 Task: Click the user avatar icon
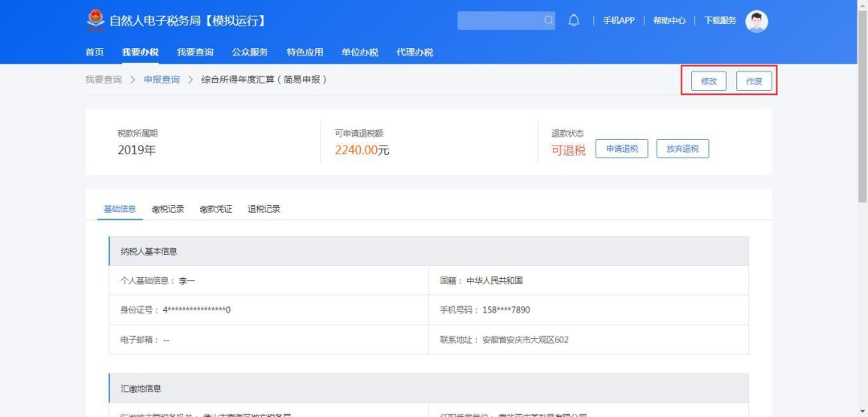[x=756, y=21]
